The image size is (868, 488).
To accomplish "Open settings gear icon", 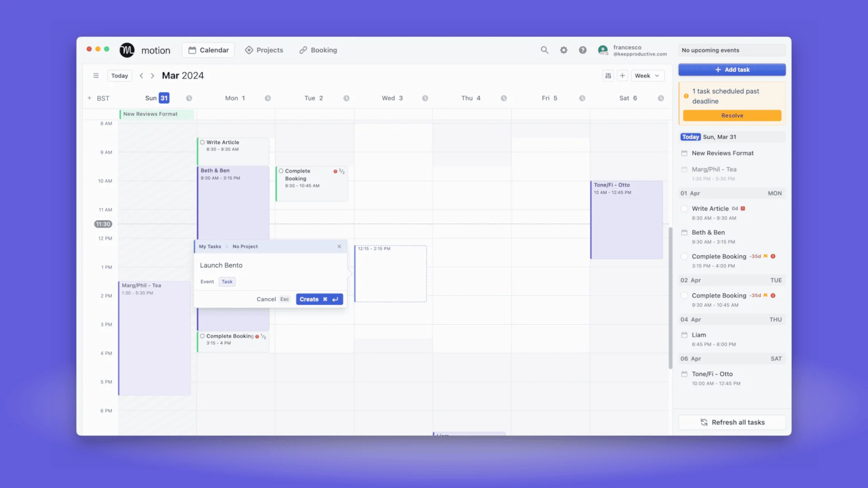I will click(x=563, y=49).
